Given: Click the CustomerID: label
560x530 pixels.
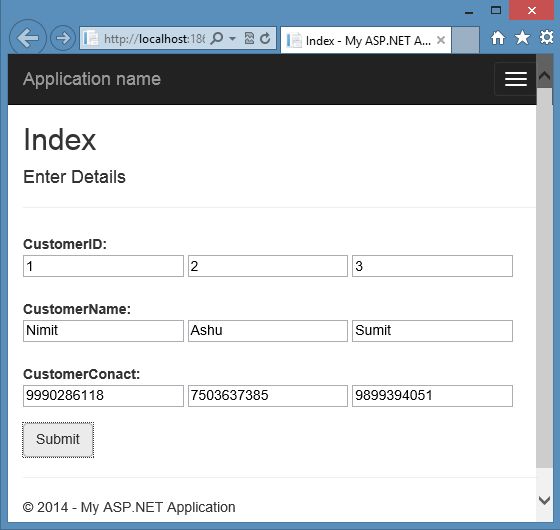Looking at the screenshot, I should [x=65, y=244].
